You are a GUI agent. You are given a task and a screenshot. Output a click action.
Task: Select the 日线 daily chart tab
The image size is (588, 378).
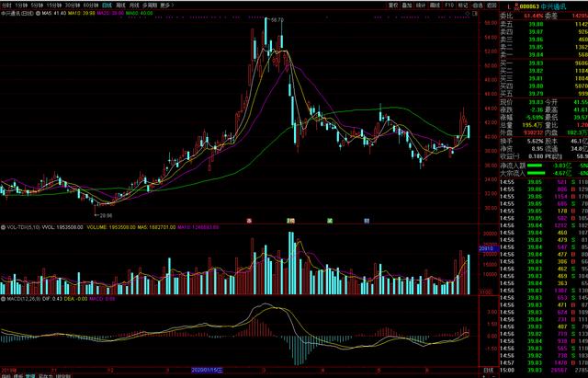point(107,6)
